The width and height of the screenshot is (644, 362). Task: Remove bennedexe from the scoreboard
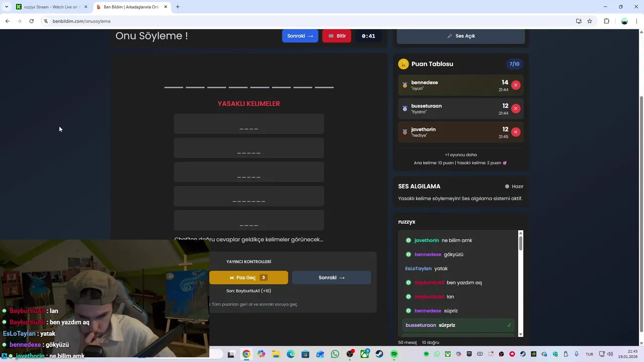[515, 85]
